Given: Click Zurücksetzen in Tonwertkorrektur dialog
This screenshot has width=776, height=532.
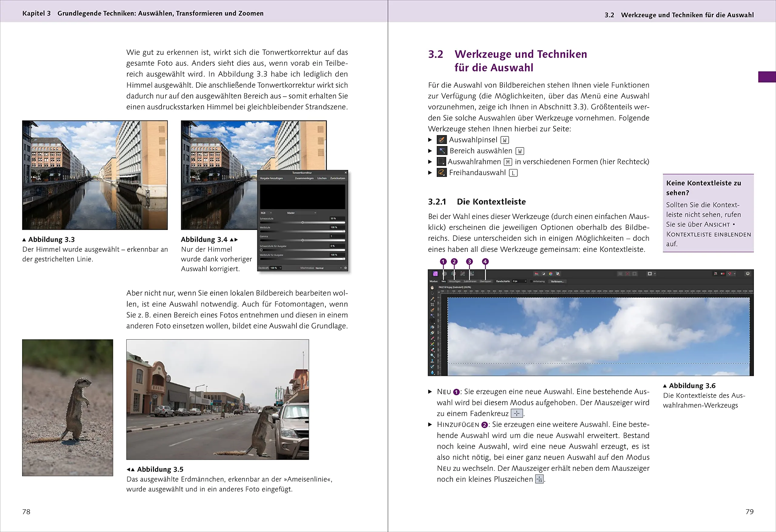Looking at the screenshot, I should pyautogui.click(x=338, y=178).
